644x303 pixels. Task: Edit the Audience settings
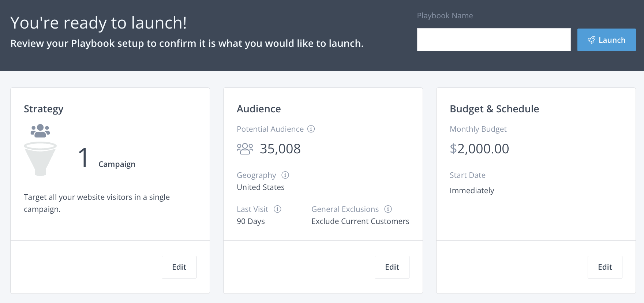point(392,267)
